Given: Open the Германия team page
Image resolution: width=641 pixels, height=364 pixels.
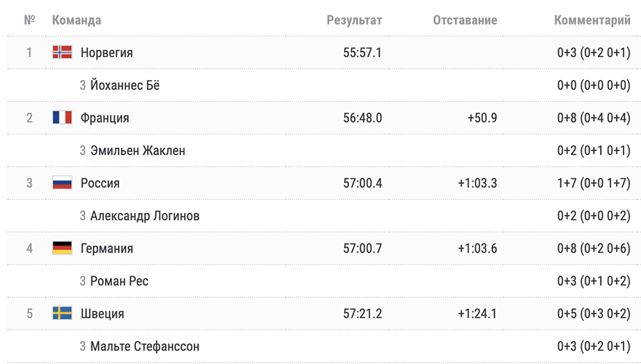Looking at the screenshot, I should coord(107,248).
